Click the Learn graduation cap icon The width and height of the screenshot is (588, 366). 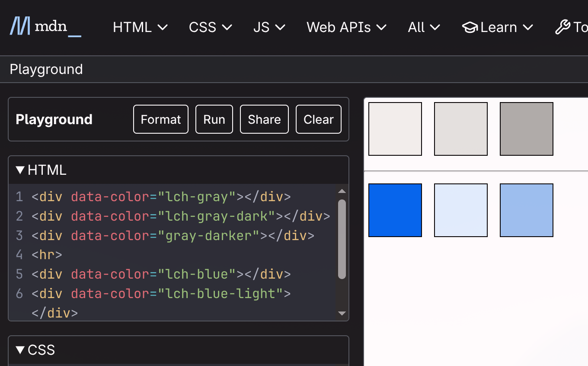click(470, 28)
